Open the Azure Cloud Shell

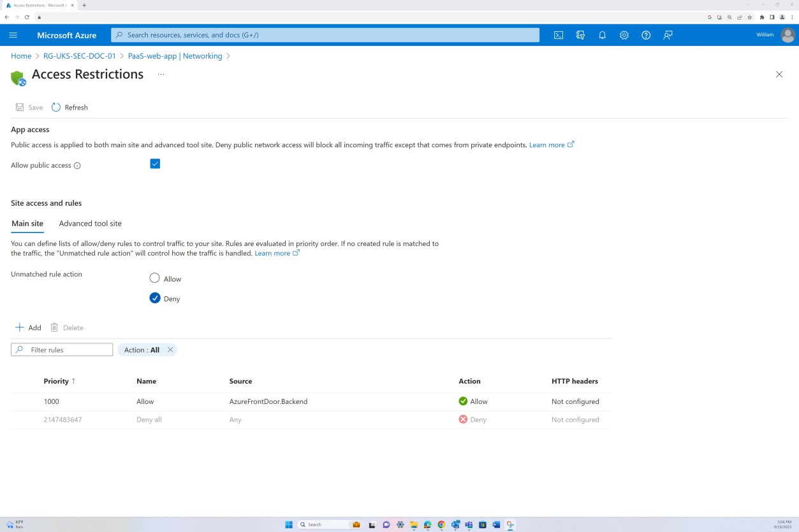coord(558,35)
